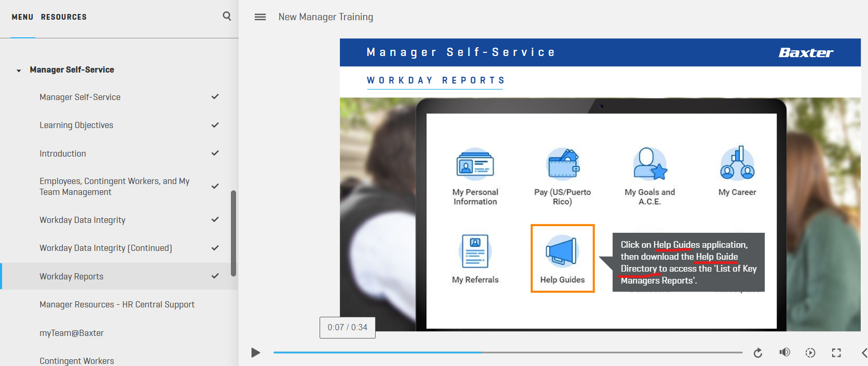
Task: Click the search magnifier icon in sidebar
Action: [x=227, y=16]
